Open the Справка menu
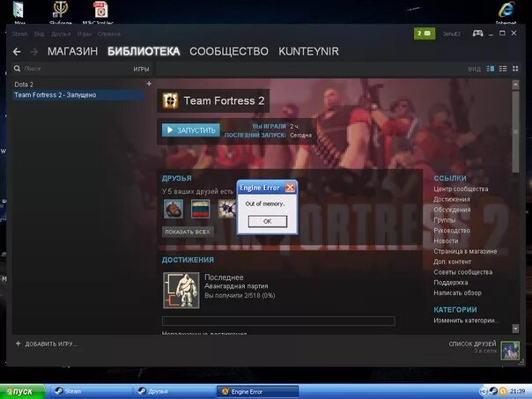Viewport: 532px width, 399px height. 108,34
